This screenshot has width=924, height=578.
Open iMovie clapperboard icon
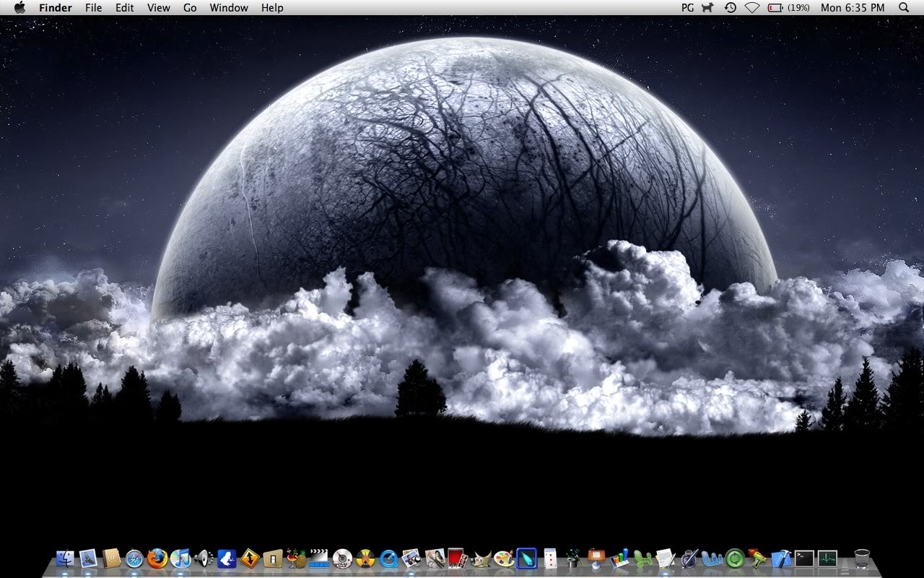point(319,558)
